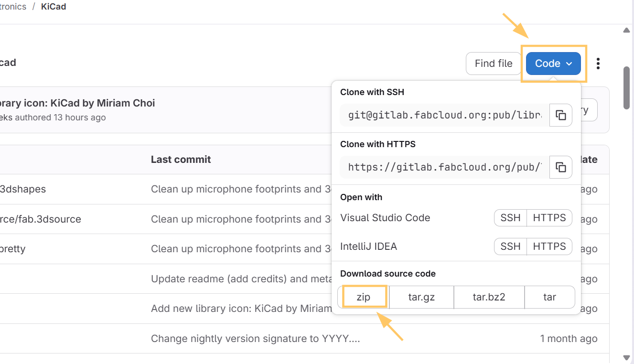Click the Find file button

493,63
